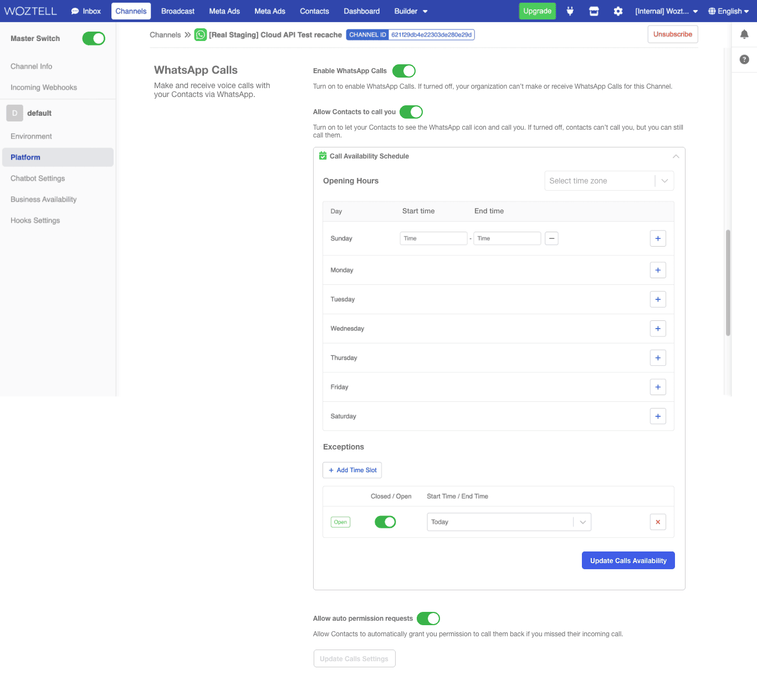Toggle the Master Switch off

click(94, 38)
